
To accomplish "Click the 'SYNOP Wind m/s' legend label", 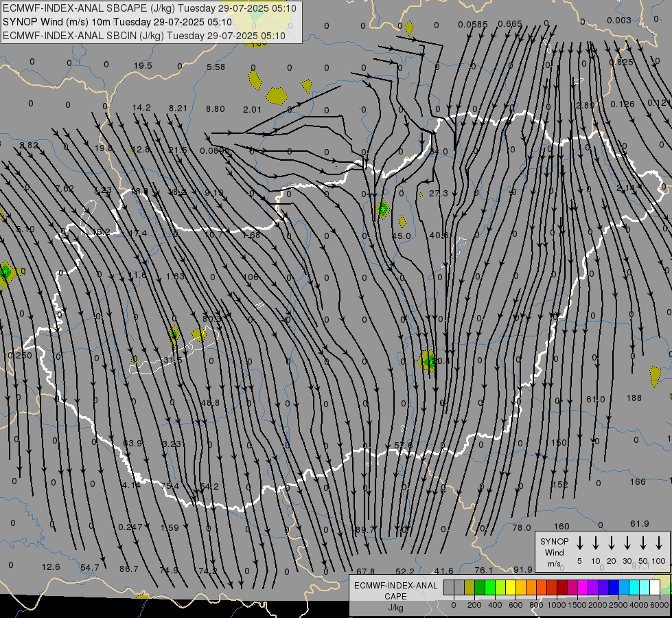I will (x=554, y=552).
